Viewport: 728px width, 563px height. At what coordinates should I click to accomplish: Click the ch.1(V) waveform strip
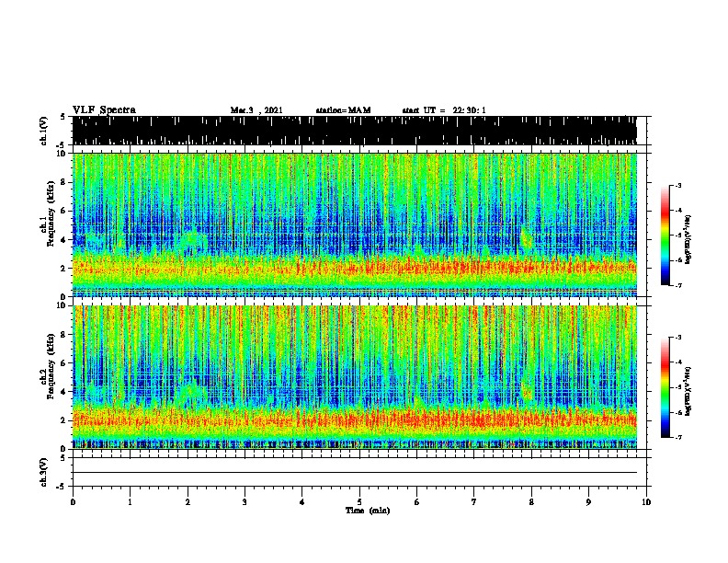click(x=355, y=131)
